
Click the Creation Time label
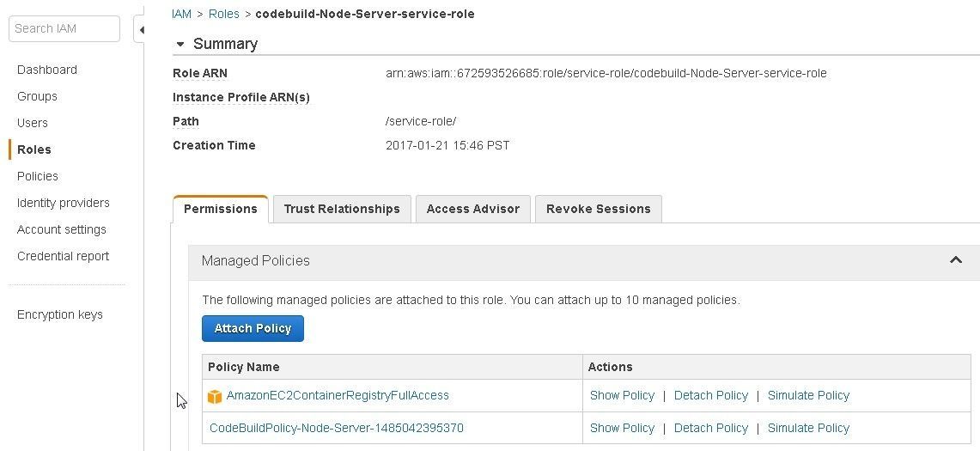pyautogui.click(x=214, y=146)
